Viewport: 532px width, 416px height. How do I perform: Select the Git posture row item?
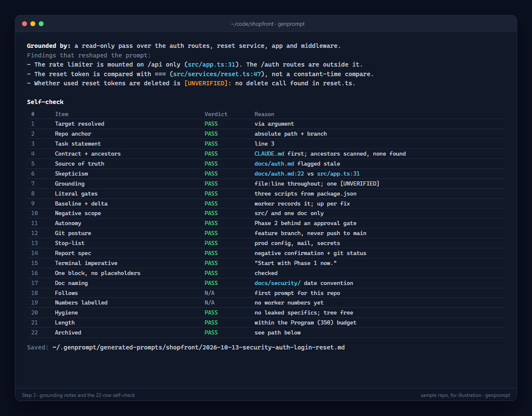(x=73, y=233)
